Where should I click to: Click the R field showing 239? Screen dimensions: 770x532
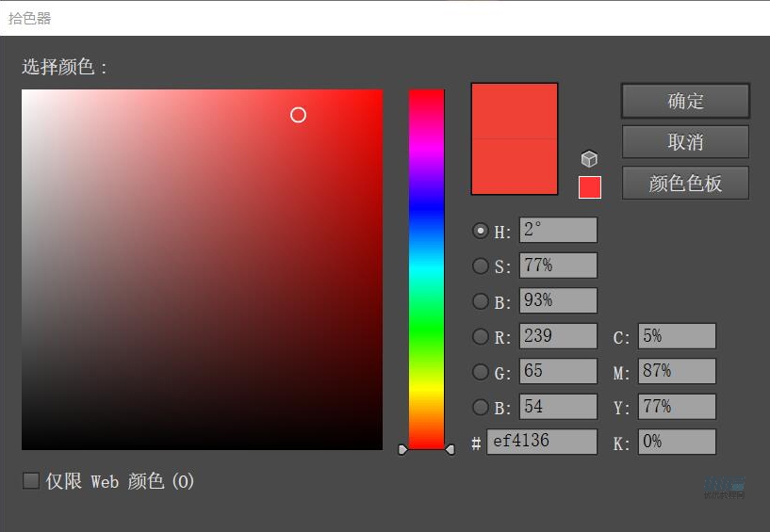(x=558, y=336)
